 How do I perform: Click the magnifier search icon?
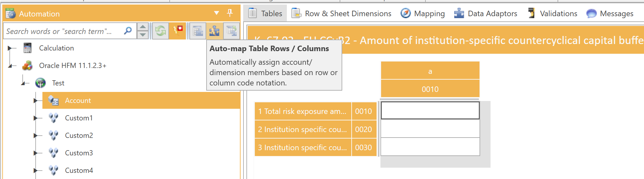128,31
